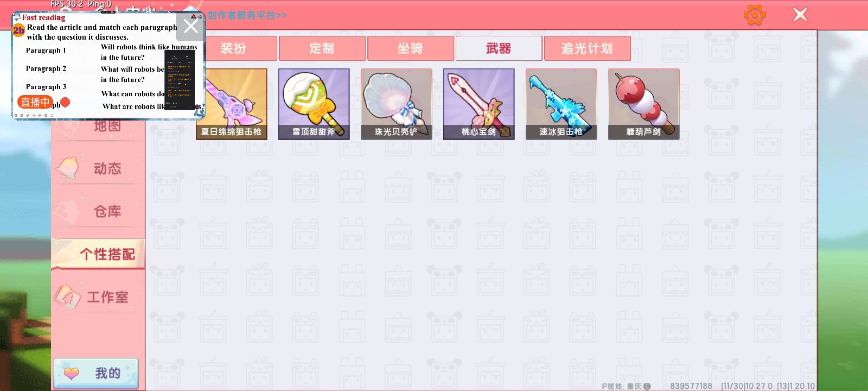
Task: Pick the 桃心宝剑 sword icon
Action: pyautogui.click(x=478, y=104)
